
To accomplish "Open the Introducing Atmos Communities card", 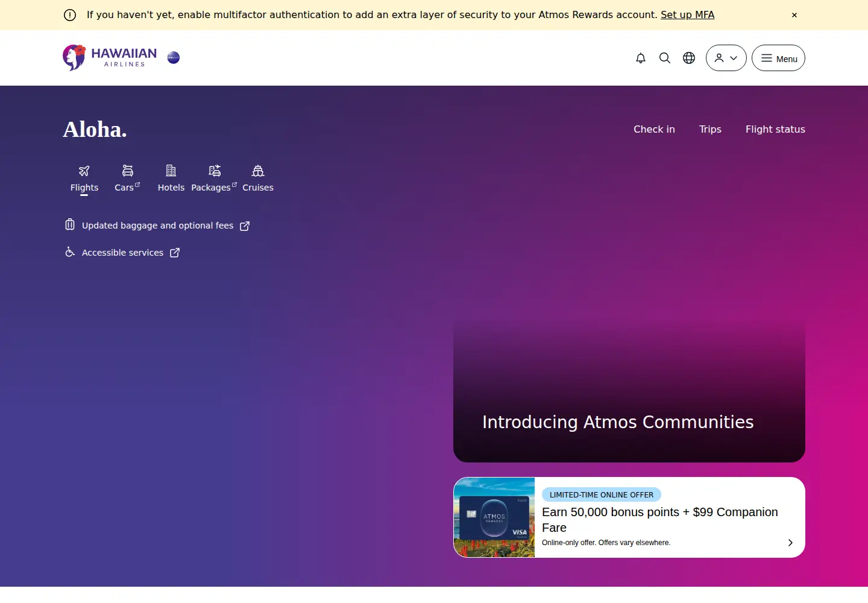I will [629, 391].
